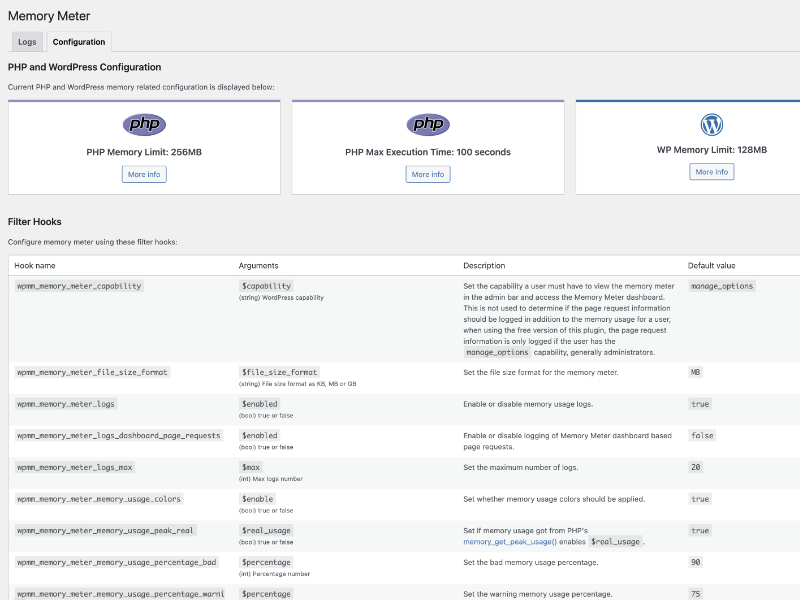Switch to the Logs tab
Screen dimensions: 800x600
(x=27, y=42)
